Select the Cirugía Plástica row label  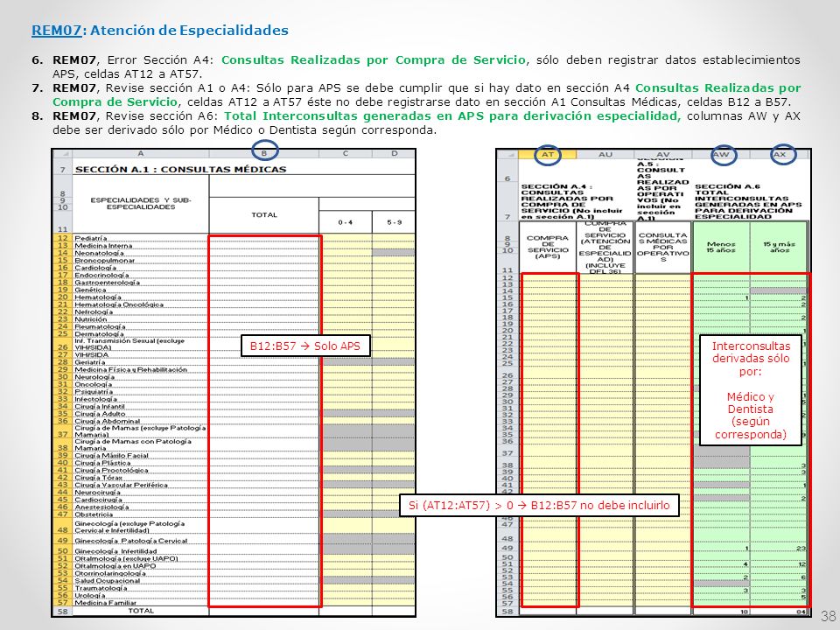(x=102, y=464)
